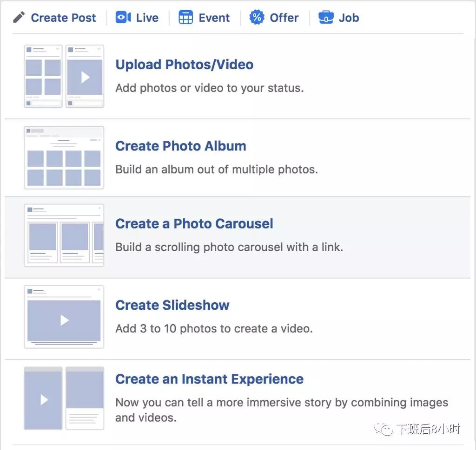Click the Create Post pencil icon
Screen dimensions: 476x450
pyautogui.click(x=19, y=18)
